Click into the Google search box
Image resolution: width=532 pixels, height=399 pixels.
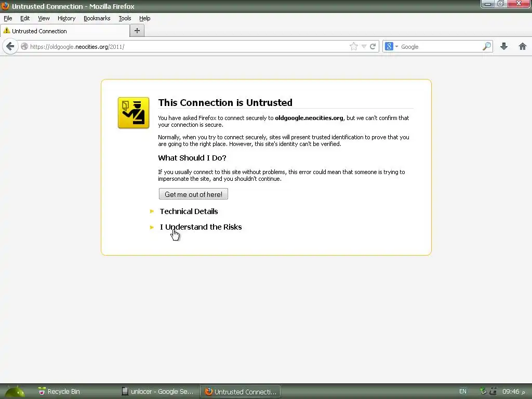click(x=441, y=46)
